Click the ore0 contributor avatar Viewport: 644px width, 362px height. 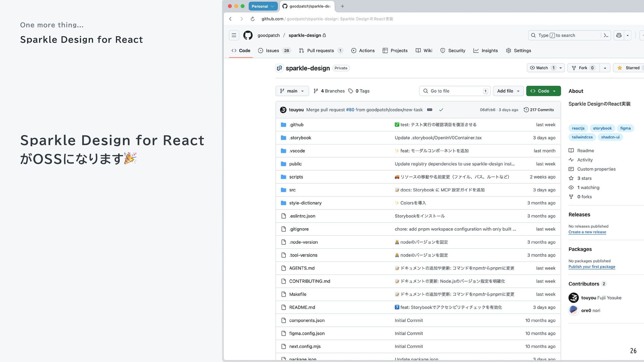574,310
